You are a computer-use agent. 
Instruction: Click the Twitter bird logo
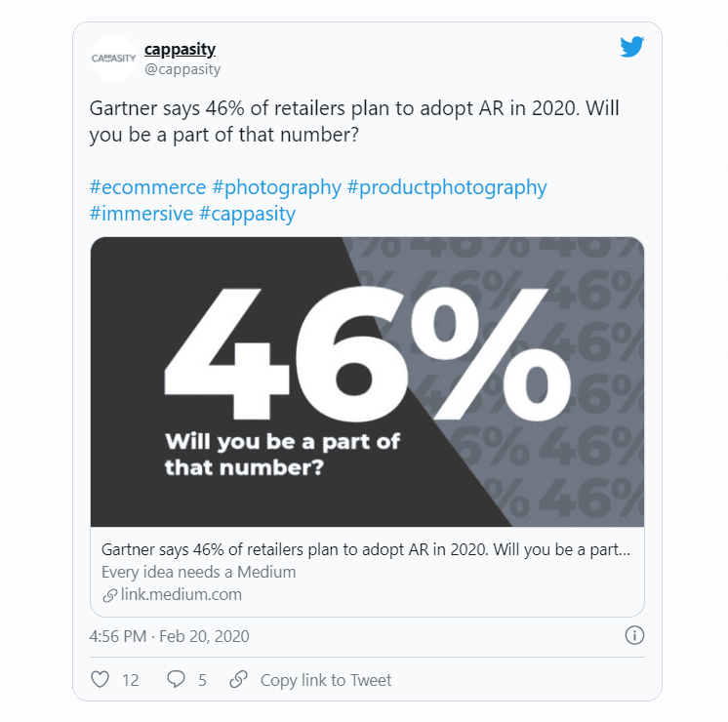tap(632, 47)
